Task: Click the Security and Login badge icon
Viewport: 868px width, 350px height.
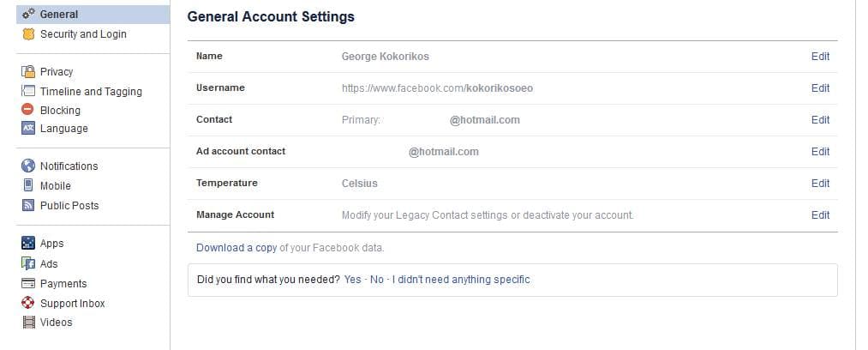Action: (28, 34)
